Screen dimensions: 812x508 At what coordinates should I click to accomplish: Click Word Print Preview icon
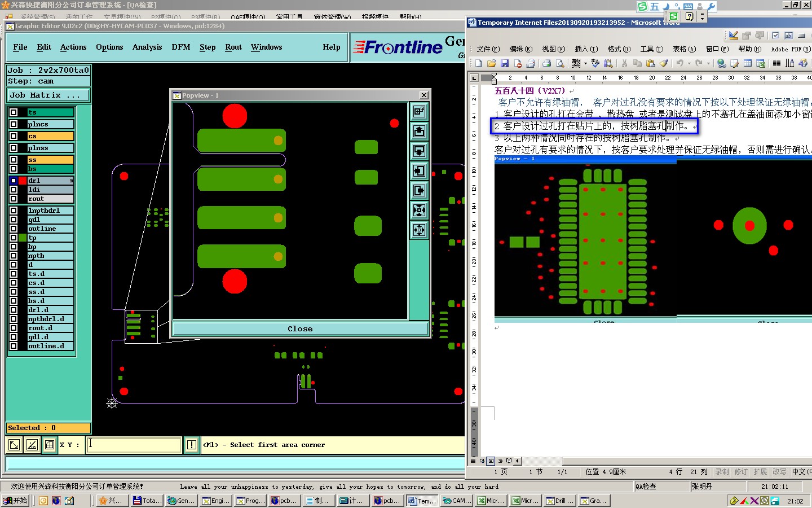560,63
